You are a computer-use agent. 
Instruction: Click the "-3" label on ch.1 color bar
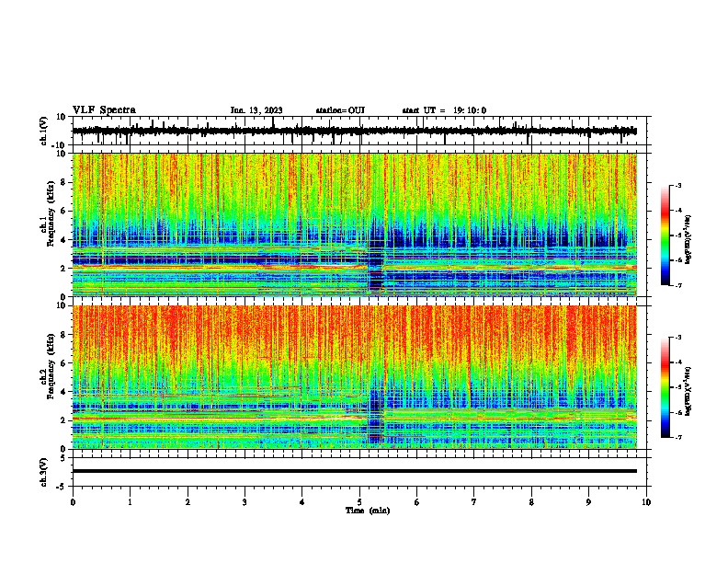(x=678, y=186)
